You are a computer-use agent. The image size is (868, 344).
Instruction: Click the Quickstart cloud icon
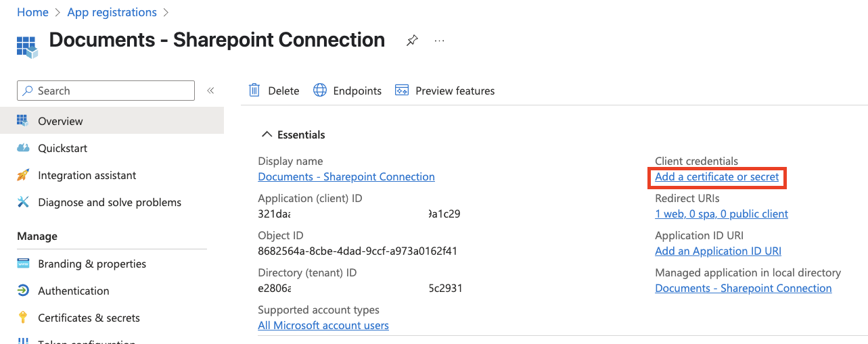click(x=23, y=148)
